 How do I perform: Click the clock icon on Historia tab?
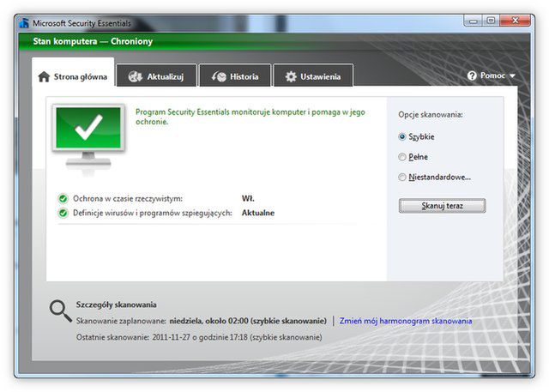tap(220, 76)
